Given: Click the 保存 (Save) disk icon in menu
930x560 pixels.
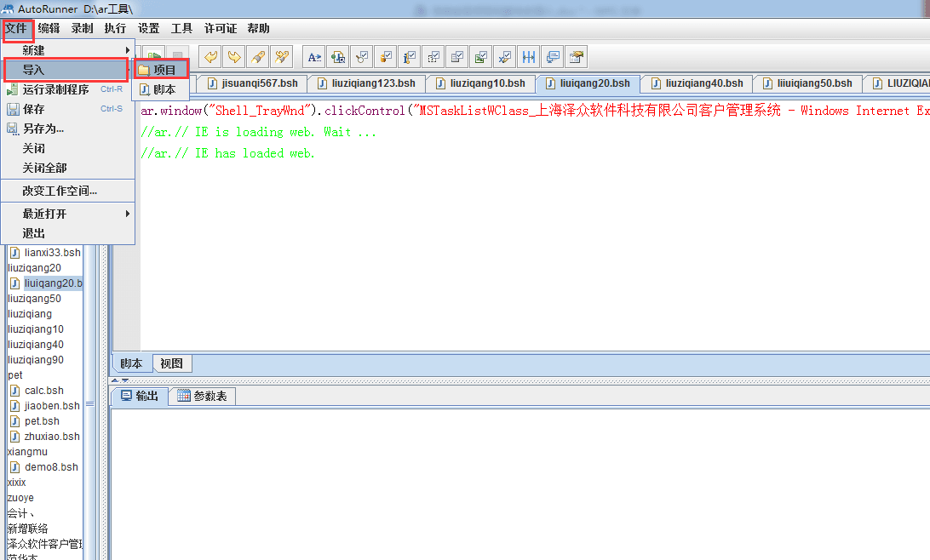Looking at the screenshot, I should tap(14, 109).
